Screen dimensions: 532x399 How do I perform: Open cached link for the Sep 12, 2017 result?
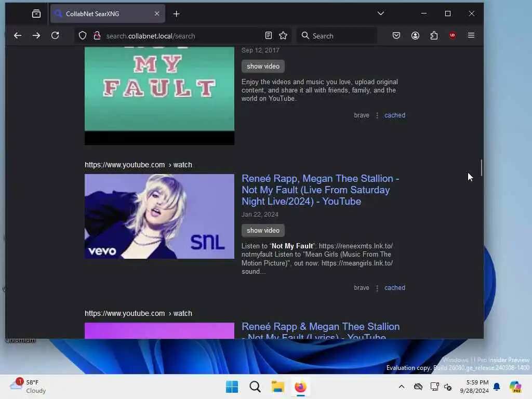coord(395,115)
